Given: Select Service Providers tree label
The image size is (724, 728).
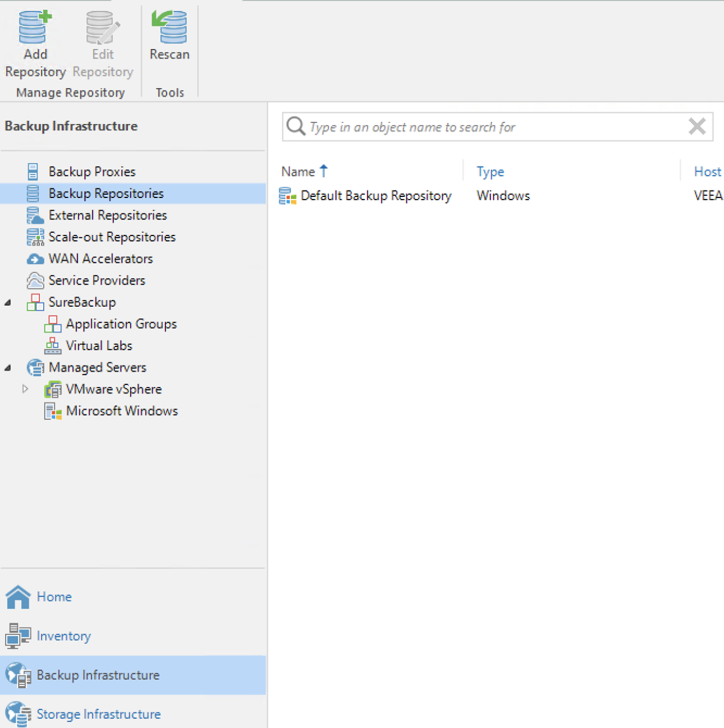Looking at the screenshot, I should [97, 280].
